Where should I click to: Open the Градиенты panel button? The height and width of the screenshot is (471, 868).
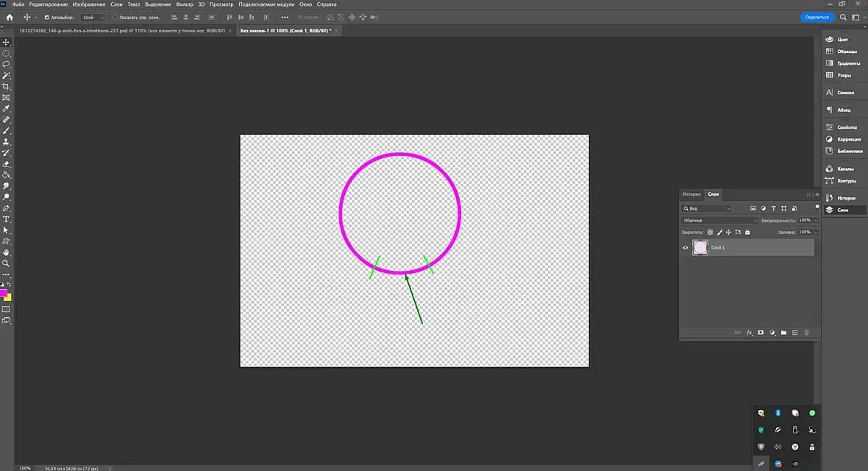[x=843, y=63]
